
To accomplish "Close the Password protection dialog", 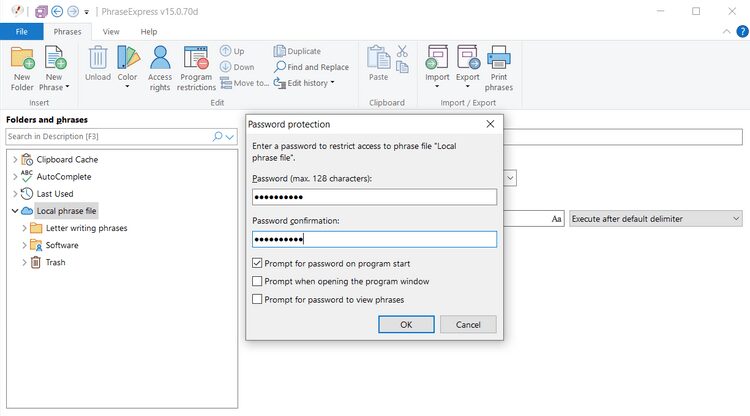I will [490, 124].
